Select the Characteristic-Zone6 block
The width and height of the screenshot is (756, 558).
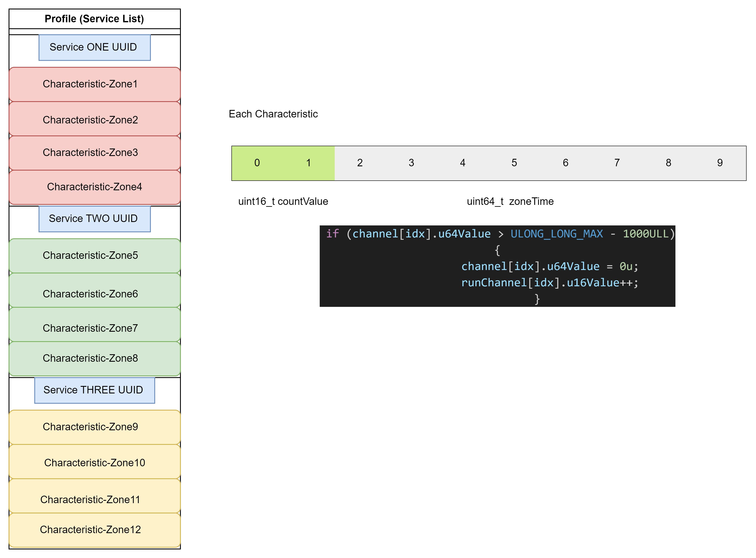(94, 292)
